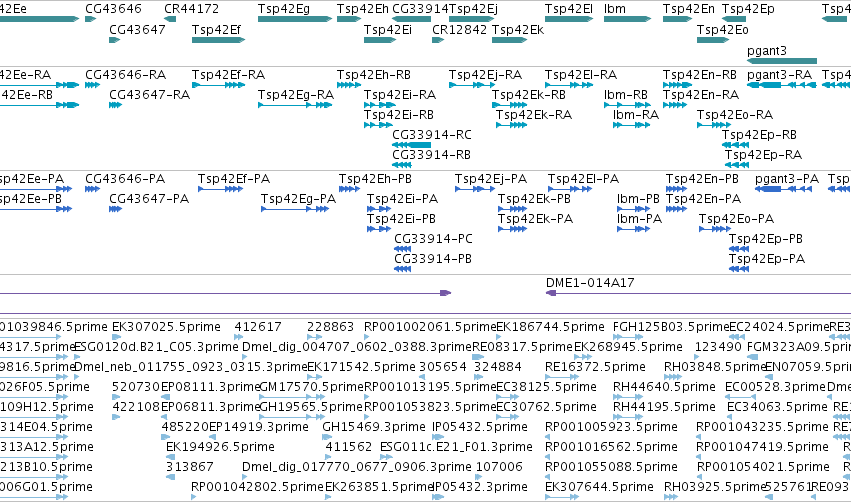The image size is (851, 502).
Task: Click the CG43646-RA transcript
Action: click(x=92, y=85)
